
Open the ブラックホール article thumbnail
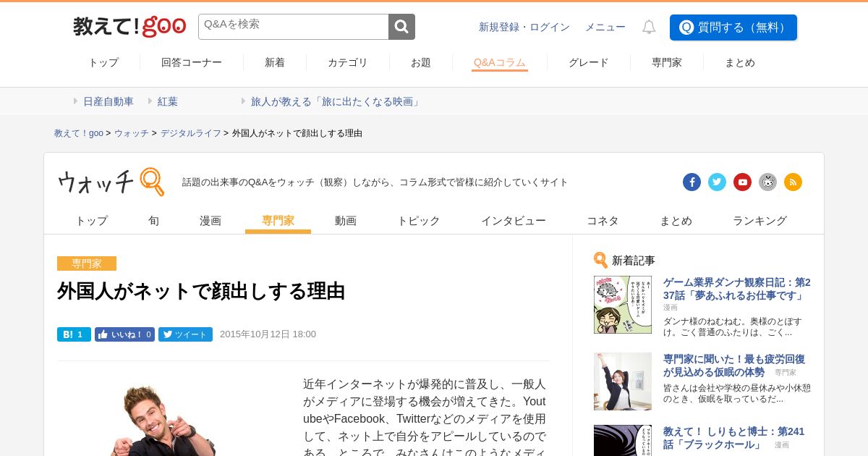(623, 440)
